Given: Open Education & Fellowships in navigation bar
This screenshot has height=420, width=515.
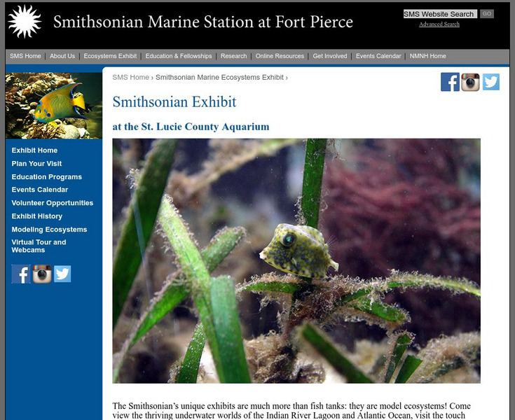Looking at the screenshot, I should 179,56.
